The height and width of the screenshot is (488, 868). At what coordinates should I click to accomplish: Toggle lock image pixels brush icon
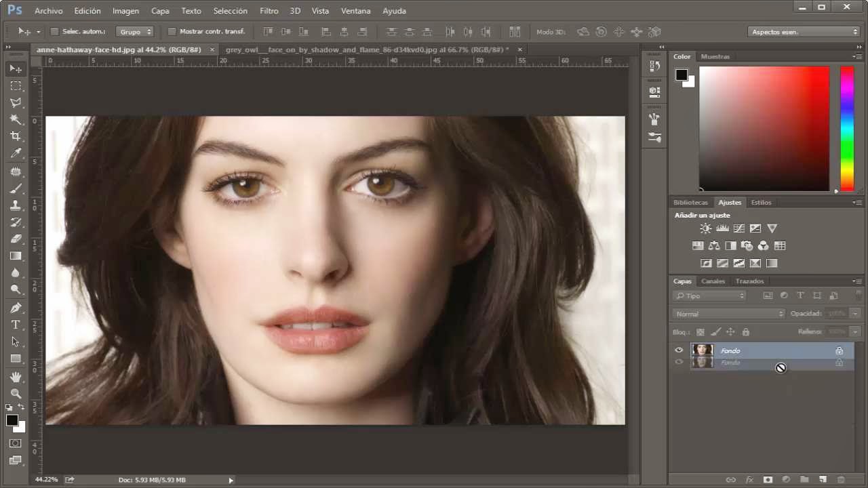tap(715, 332)
